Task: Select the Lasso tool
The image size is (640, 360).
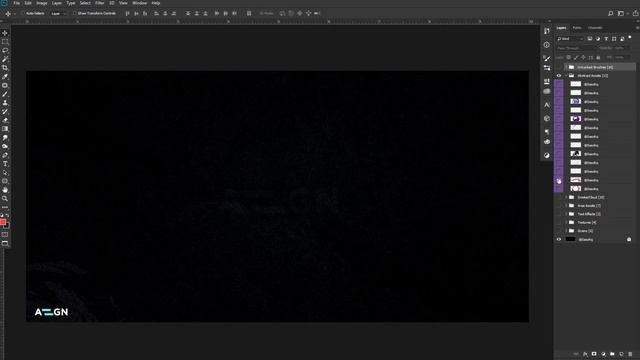Action: pos(5,50)
